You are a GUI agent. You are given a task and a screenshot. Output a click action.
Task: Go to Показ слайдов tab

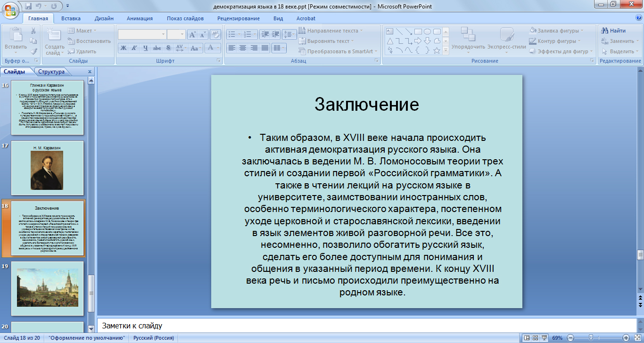point(185,18)
